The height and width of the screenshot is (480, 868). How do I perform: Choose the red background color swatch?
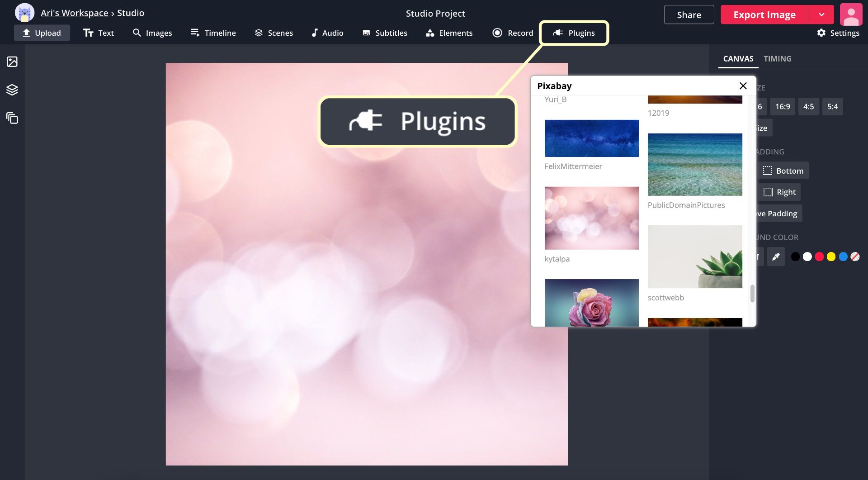point(819,257)
